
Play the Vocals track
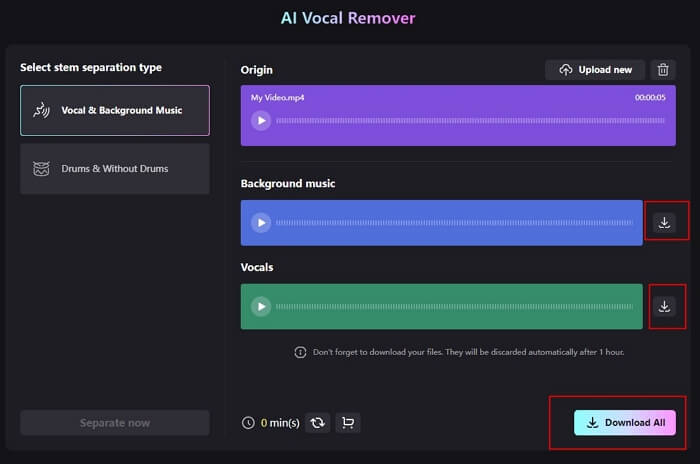[x=261, y=306]
